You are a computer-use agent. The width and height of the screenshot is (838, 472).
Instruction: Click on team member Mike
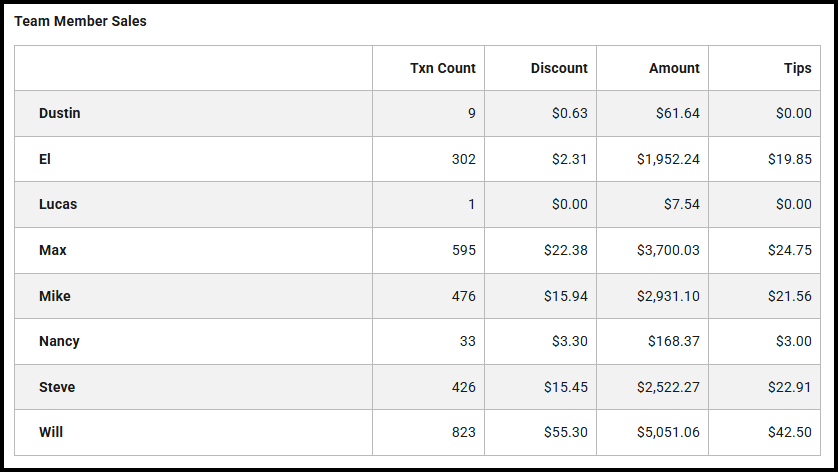coord(55,296)
